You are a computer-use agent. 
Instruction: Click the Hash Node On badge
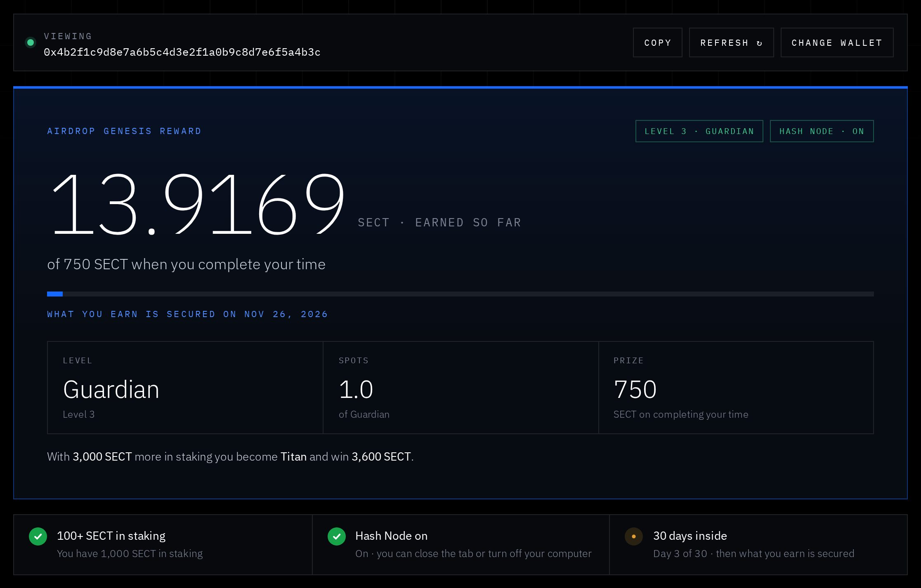coord(822,131)
